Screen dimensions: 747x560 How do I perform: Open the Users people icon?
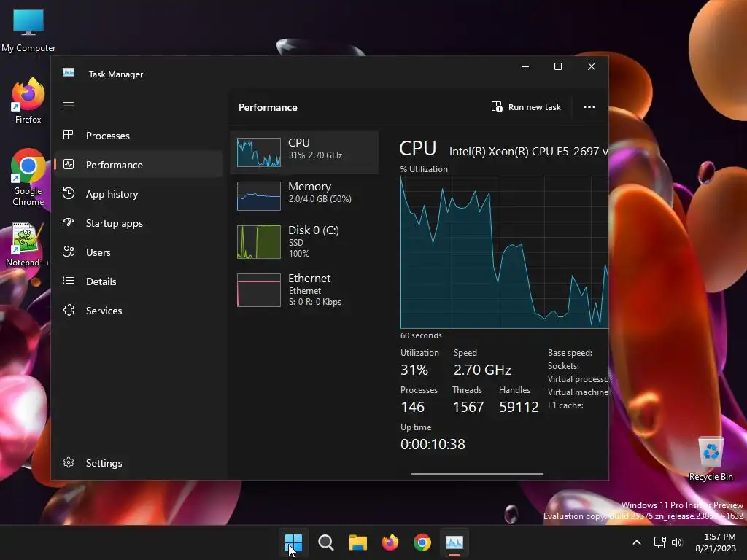(69, 252)
